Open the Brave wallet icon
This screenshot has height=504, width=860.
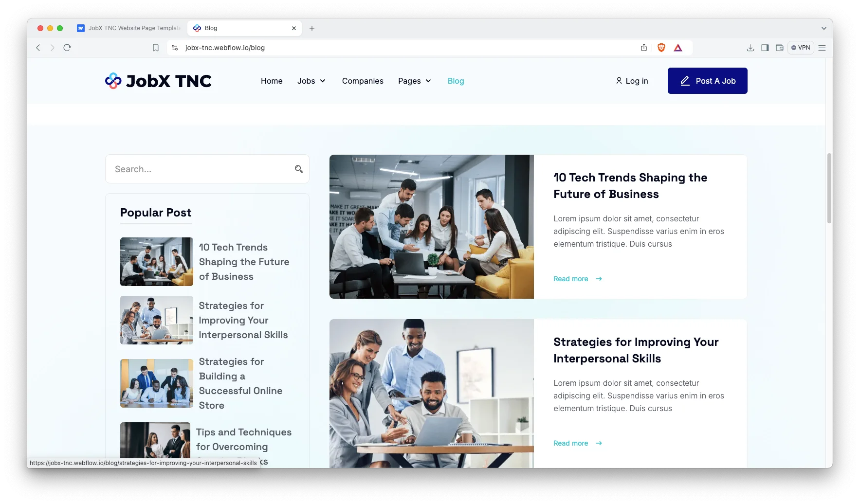coord(779,48)
